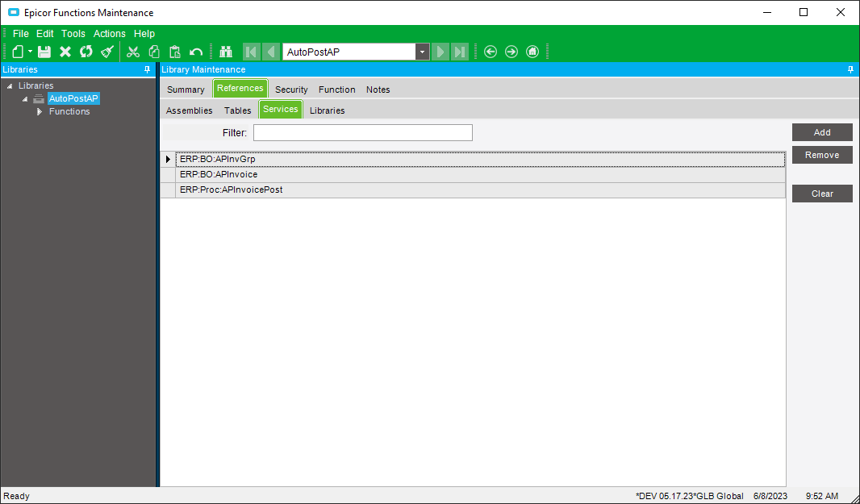This screenshot has width=860, height=504.
Task: Click the 6/8/2023 date in the status bar
Action: click(x=770, y=496)
